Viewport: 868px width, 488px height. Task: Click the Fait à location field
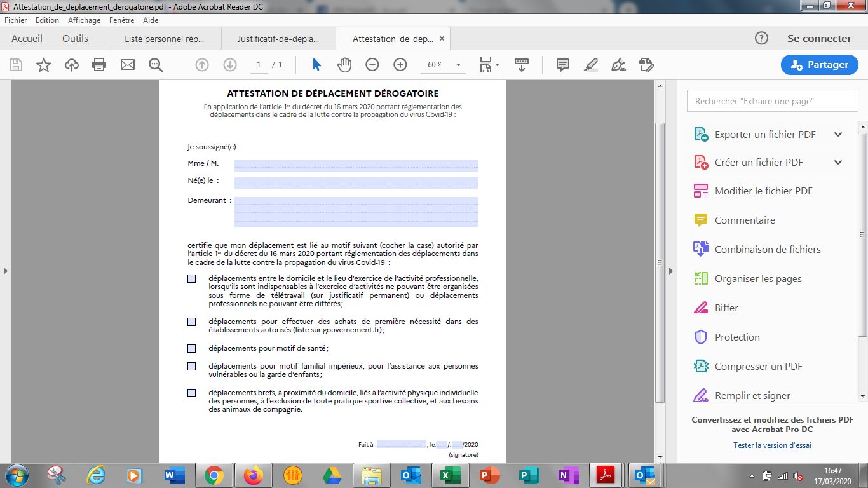point(400,444)
